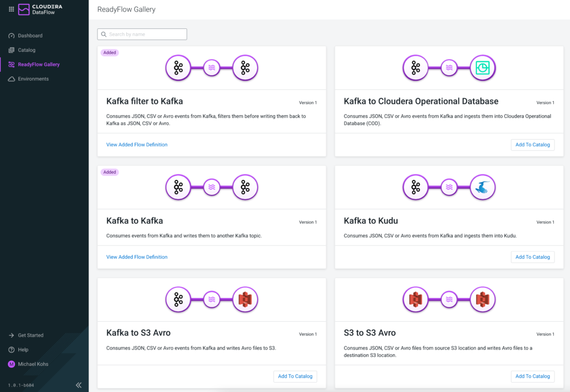Open the Dashboard page

click(x=30, y=36)
